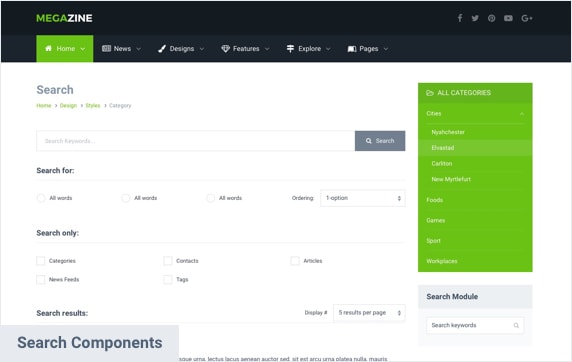
Task: Open the Twitter social icon
Action: click(475, 18)
